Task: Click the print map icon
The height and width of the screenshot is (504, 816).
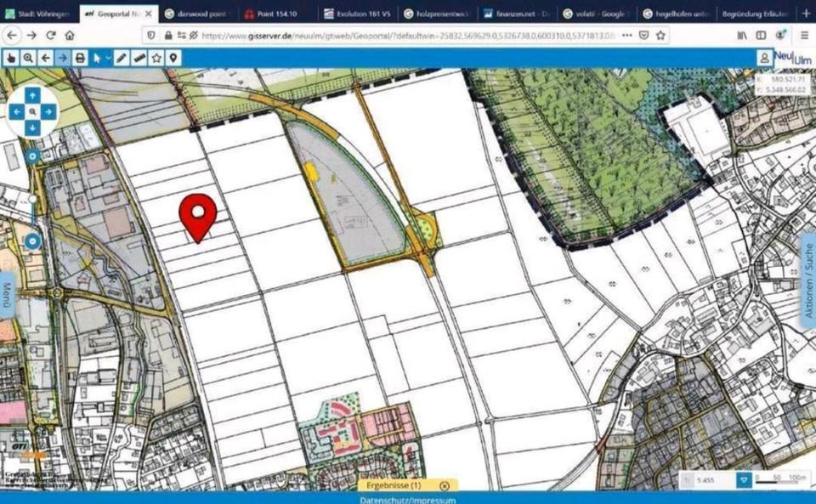Action: pyautogui.click(x=80, y=58)
